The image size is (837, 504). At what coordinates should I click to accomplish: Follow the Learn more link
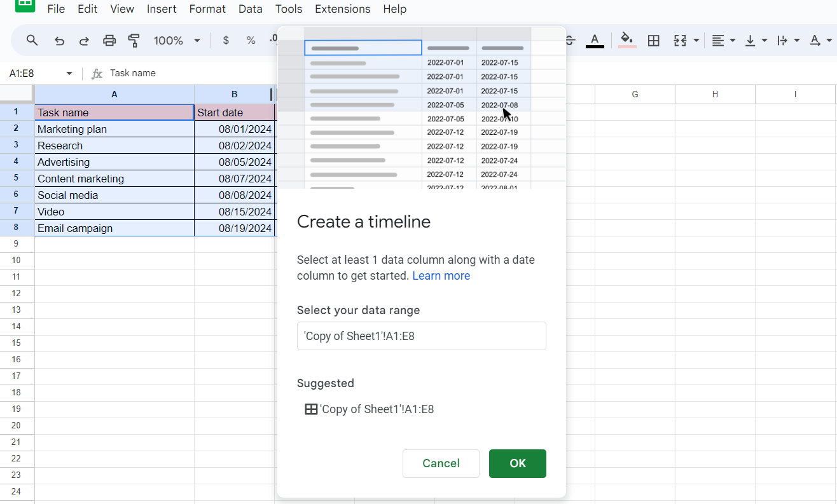(x=441, y=276)
